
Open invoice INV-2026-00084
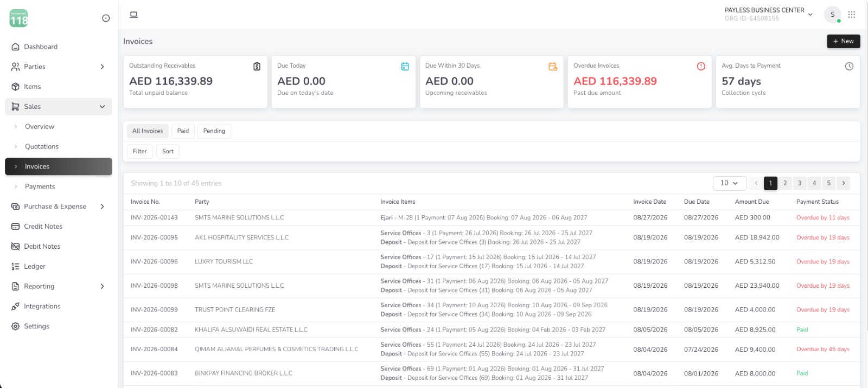click(154, 350)
